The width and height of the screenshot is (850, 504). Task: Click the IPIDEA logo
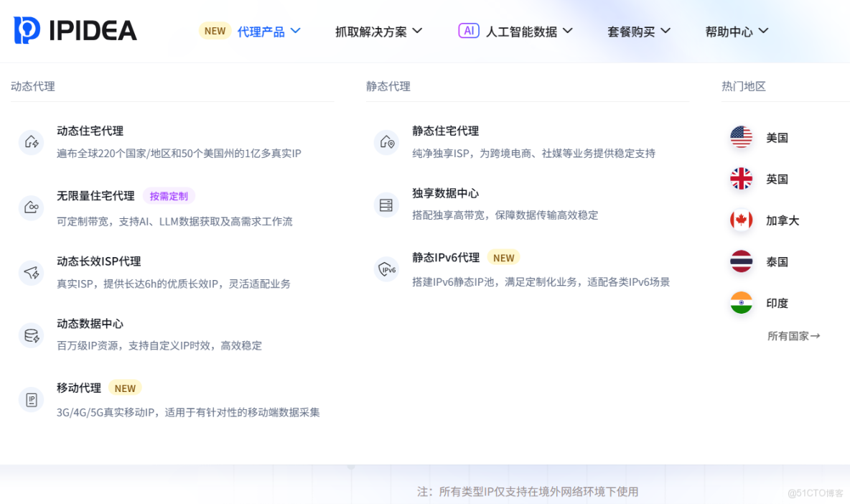point(74,30)
